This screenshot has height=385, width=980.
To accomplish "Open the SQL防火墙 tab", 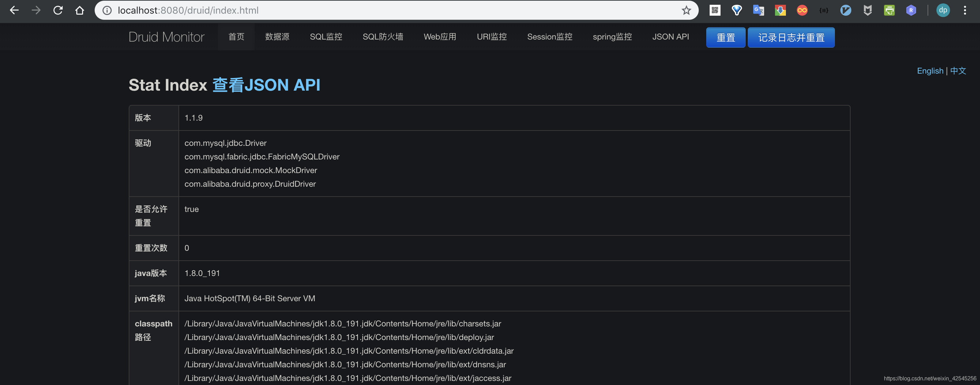I will click(383, 37).
